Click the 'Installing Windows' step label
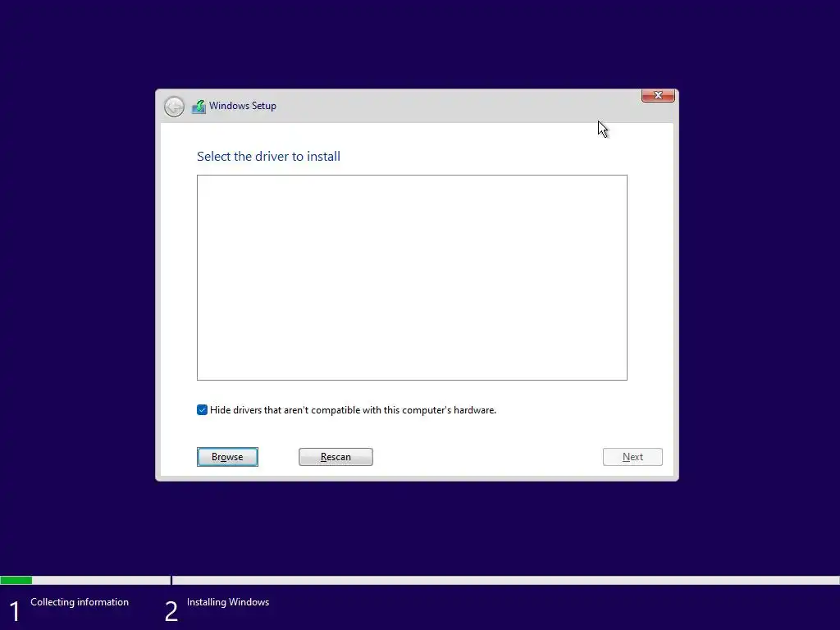This screenshot has width=840, height=630. [228, 602]
